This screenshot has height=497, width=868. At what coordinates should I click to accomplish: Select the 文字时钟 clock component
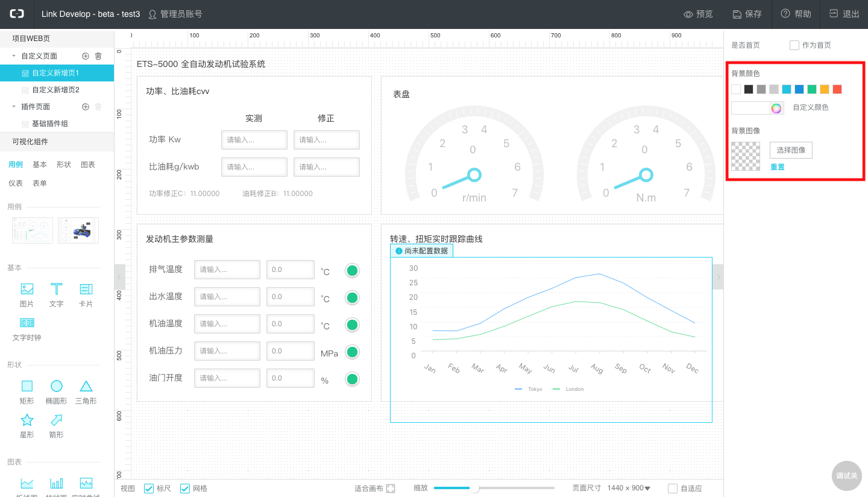(x=27, y=329)
